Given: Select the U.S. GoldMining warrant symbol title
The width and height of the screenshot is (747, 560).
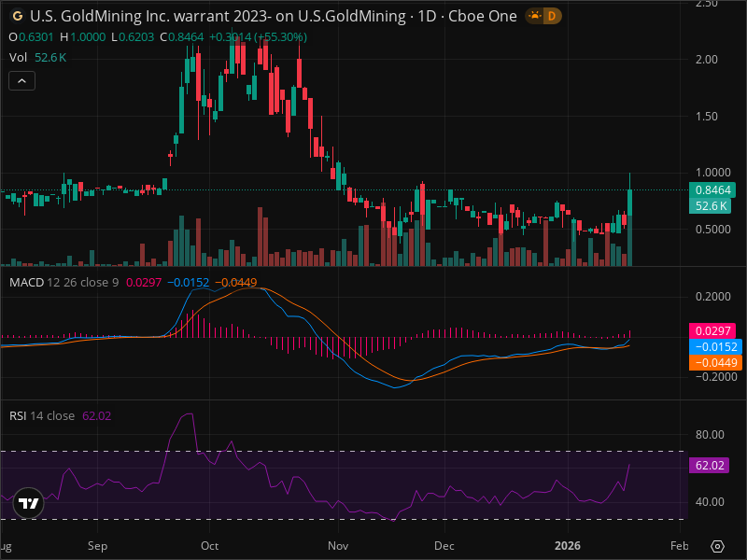Looking at the screenshot, I should pyautogui.click(x=273, y=16).
